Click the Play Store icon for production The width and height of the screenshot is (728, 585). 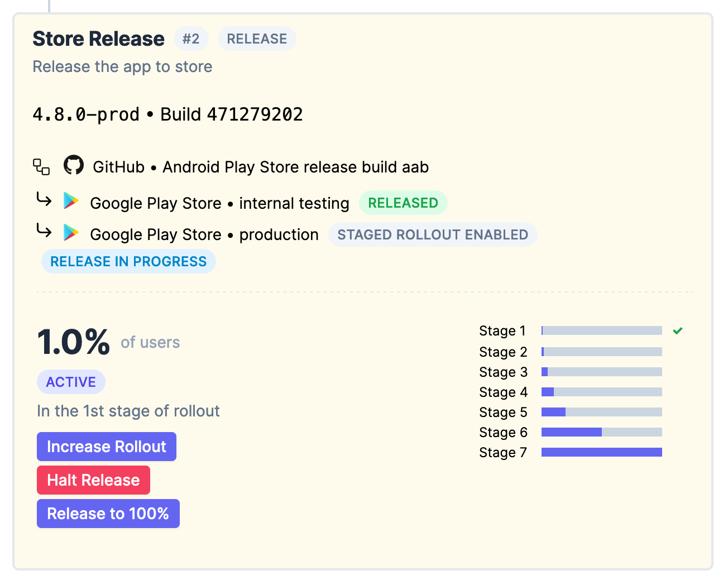71,232
